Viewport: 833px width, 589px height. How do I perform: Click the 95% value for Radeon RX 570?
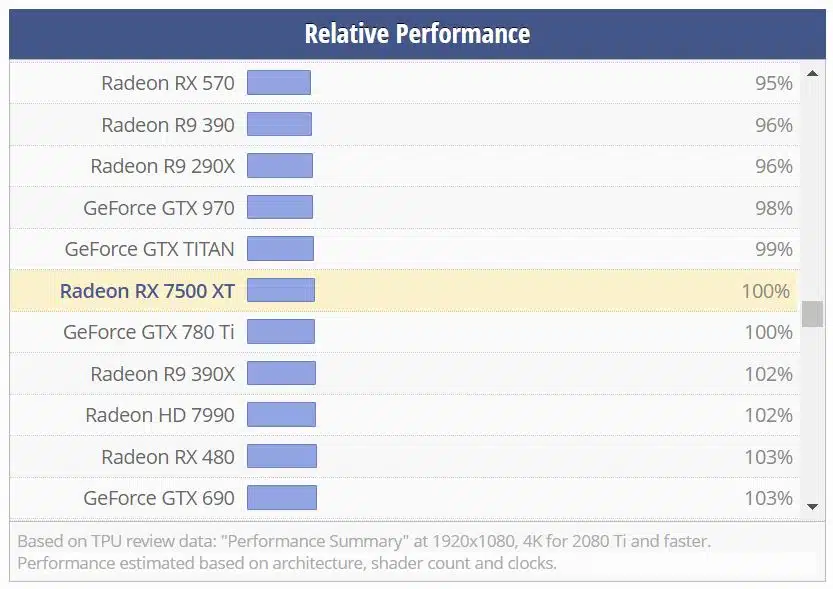pyautogui.click(x=774, y=83)
